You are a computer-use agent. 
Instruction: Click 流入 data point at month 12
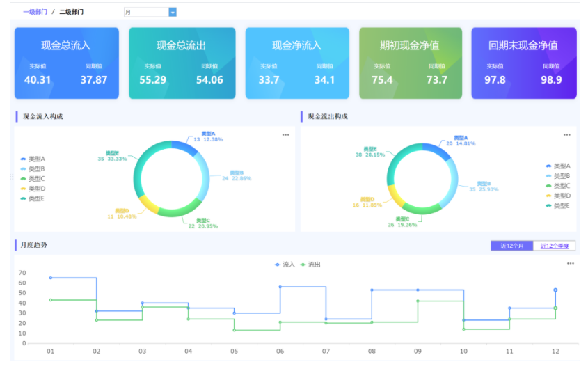pos(555,290)
